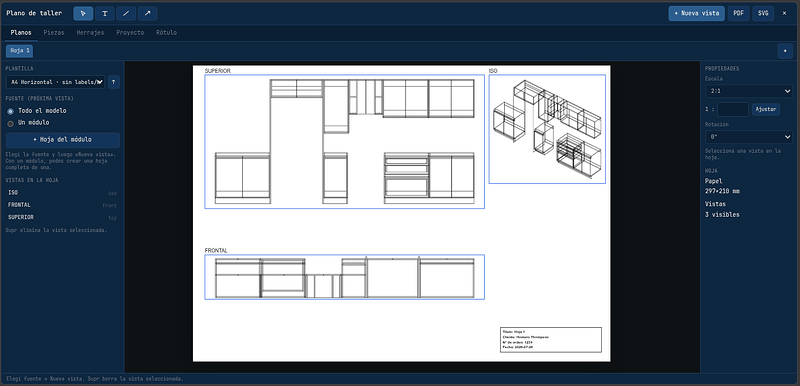
Task: Select the pointer selection tool
Action: 83,13
